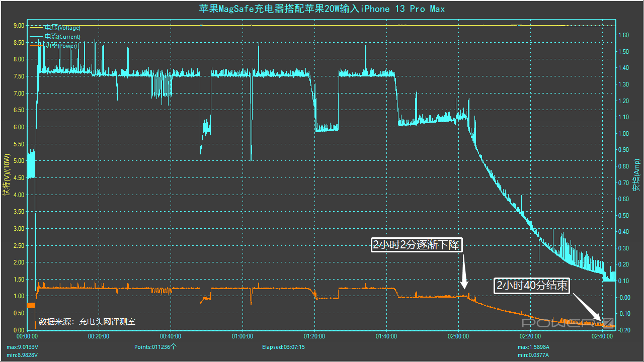Click the 02:00:00 time axis label
Viewport: 644px width, 362px height.
point(458,336)
